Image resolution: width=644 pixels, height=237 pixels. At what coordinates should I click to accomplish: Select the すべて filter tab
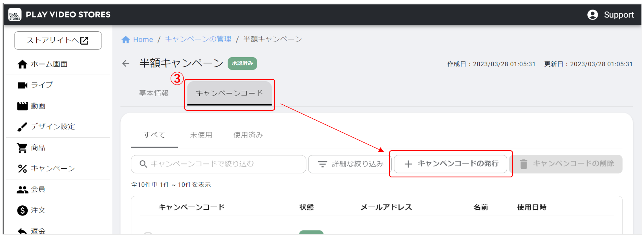coord(154,135)
